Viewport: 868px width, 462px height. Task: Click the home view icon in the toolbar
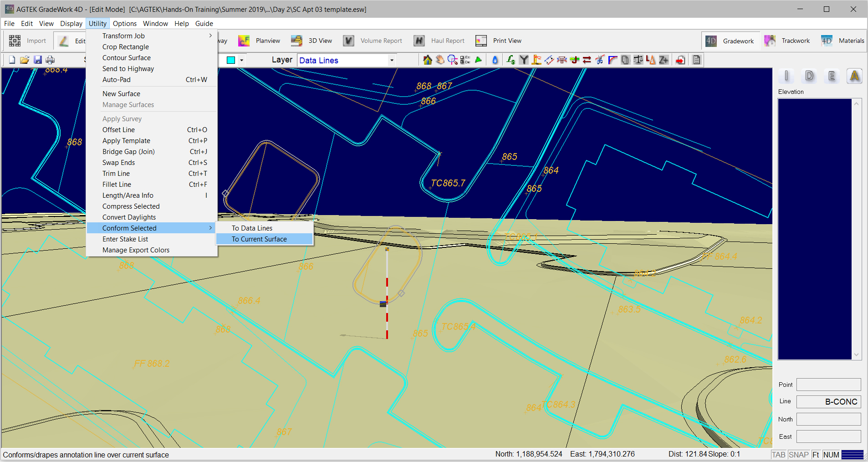427,60
